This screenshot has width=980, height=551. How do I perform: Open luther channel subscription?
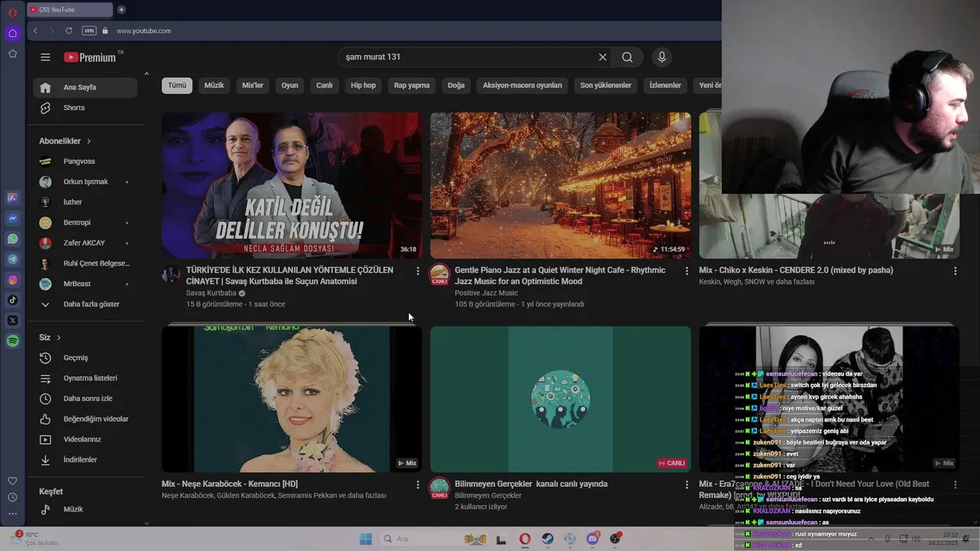pyautogui.click(x=85, y=202)
